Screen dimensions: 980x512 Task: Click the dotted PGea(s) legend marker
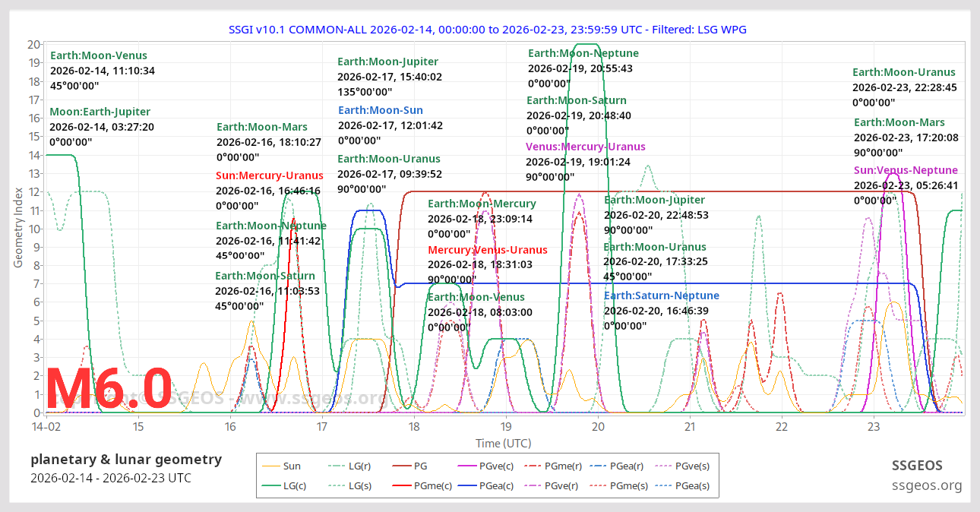coord(662,484)
